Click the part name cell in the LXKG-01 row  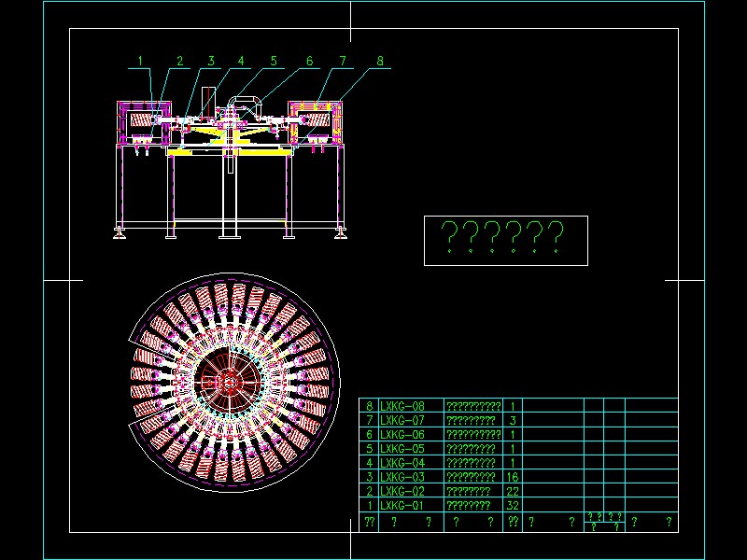pyautogui.click(x=473, y=505)
